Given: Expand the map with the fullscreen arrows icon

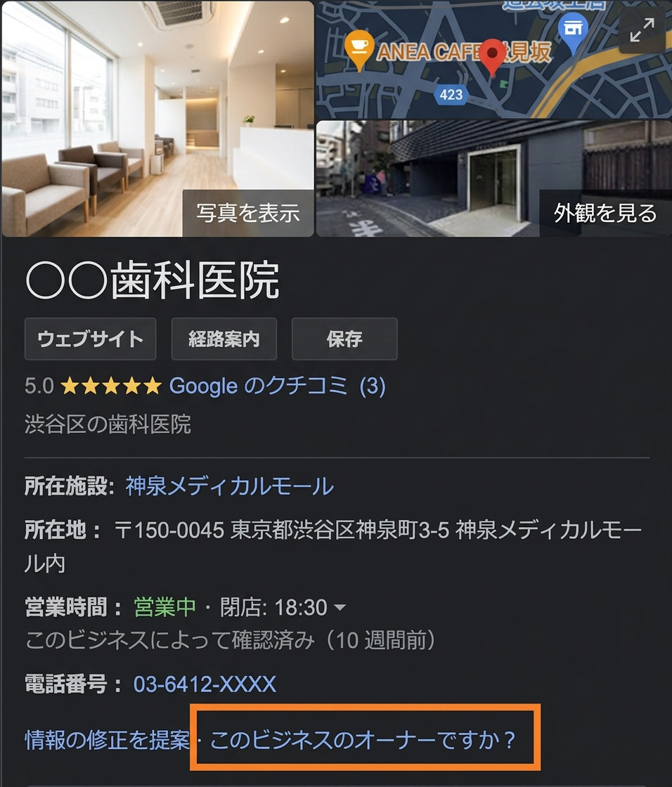Looking at the screenshot, I should pyautogui.click(x=642, y=30).
